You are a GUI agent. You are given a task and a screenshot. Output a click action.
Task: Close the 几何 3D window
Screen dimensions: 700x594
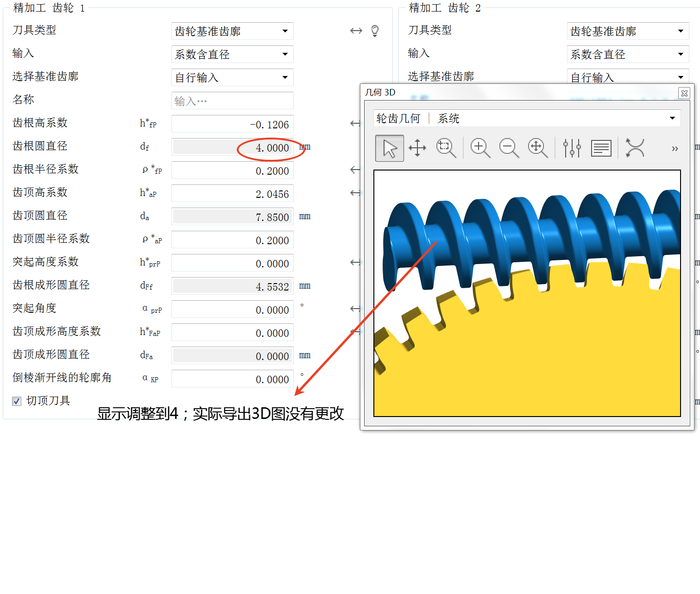tap(684, 93)
